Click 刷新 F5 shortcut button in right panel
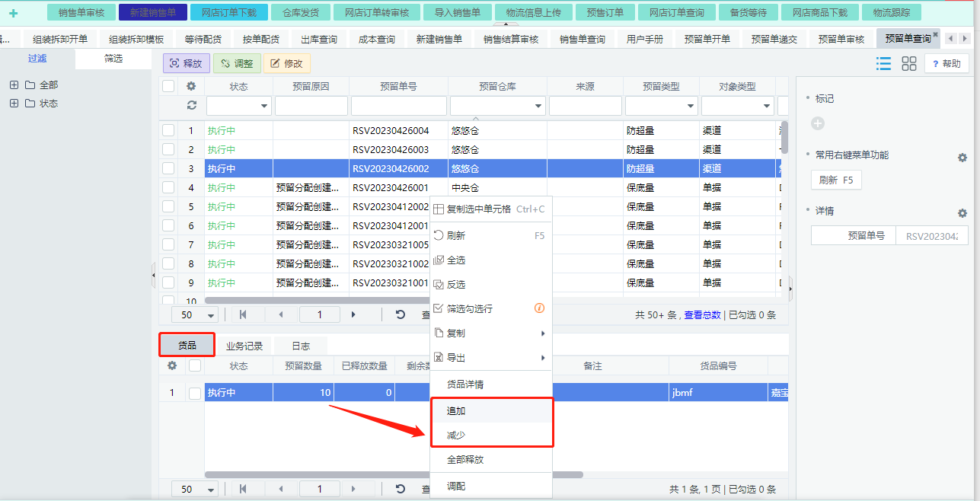Screen dimensions: 980x501 point(836,180)
